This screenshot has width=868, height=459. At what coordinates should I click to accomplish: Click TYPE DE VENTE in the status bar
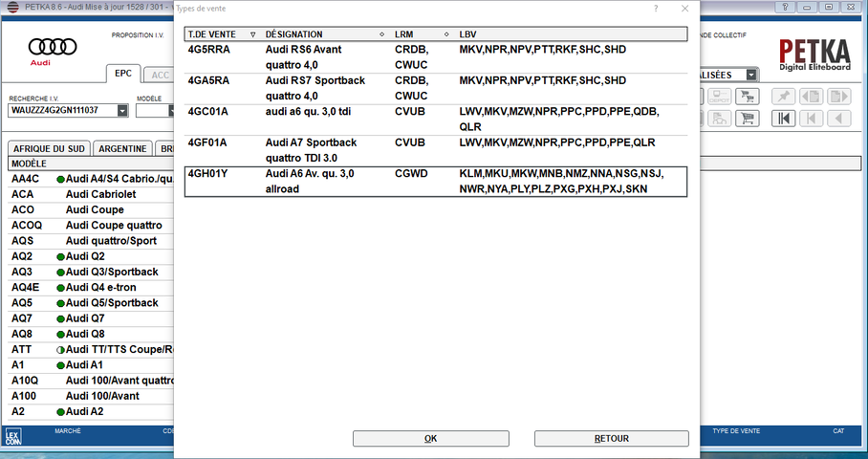(x=736, y=430)
